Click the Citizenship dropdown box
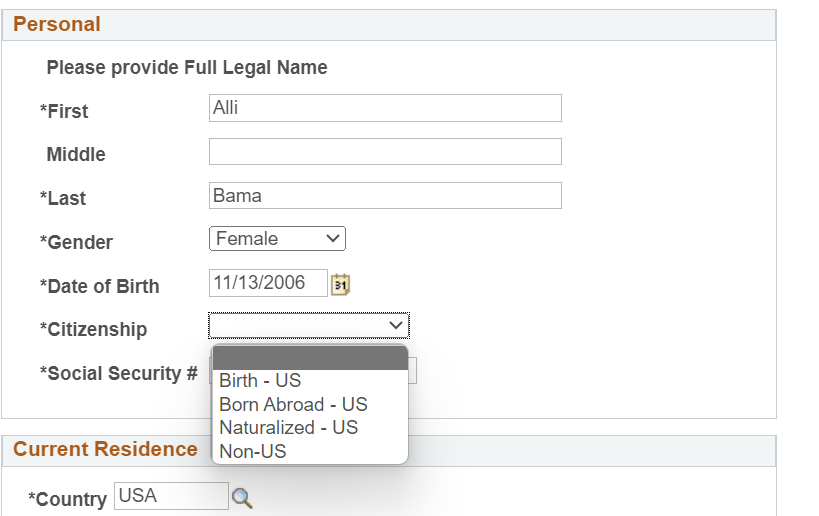This screenshot has width=819, height=516. pyautogui.click(x=308, y=326)
